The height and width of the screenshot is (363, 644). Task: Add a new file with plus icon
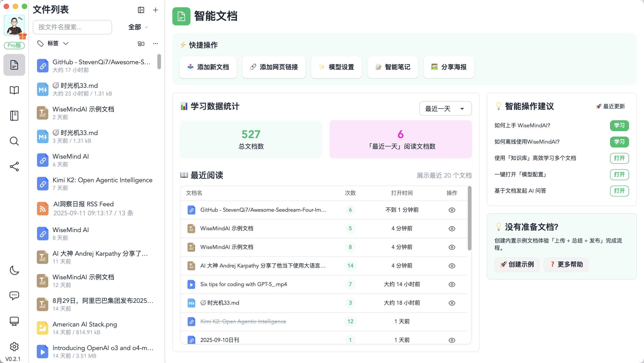pos(156,10)
